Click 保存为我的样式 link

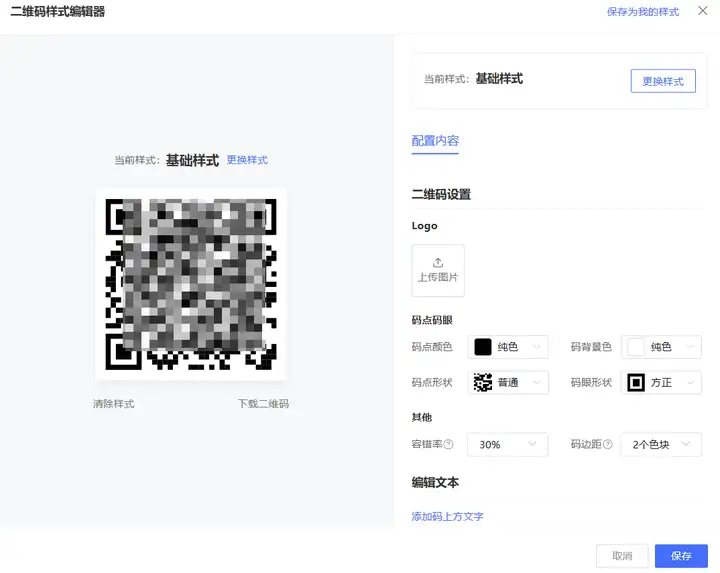tap(643, 11)
